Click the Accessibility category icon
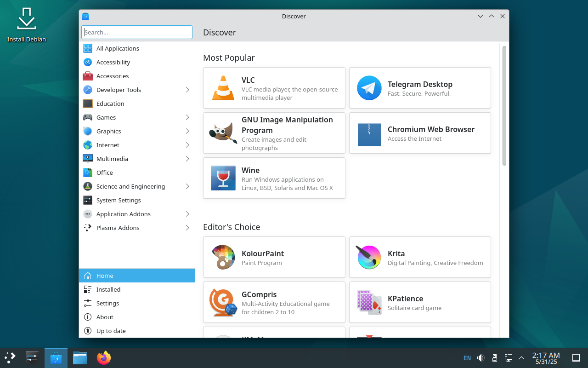588x368 pixels. pos(88,62)
